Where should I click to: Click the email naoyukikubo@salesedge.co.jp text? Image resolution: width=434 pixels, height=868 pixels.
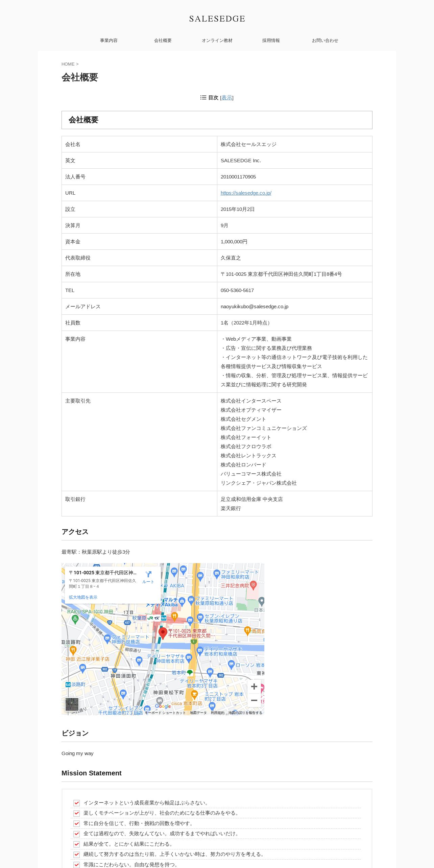(255, 307)
